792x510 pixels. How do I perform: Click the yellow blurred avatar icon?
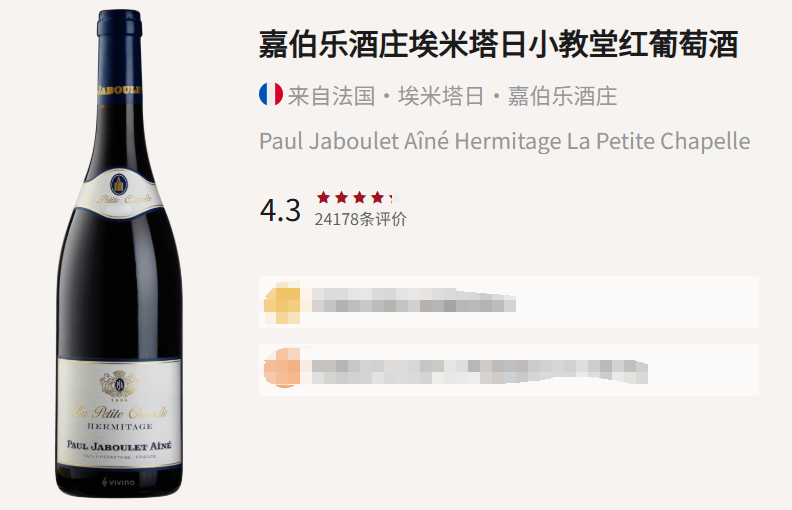(x=282, y=303)
